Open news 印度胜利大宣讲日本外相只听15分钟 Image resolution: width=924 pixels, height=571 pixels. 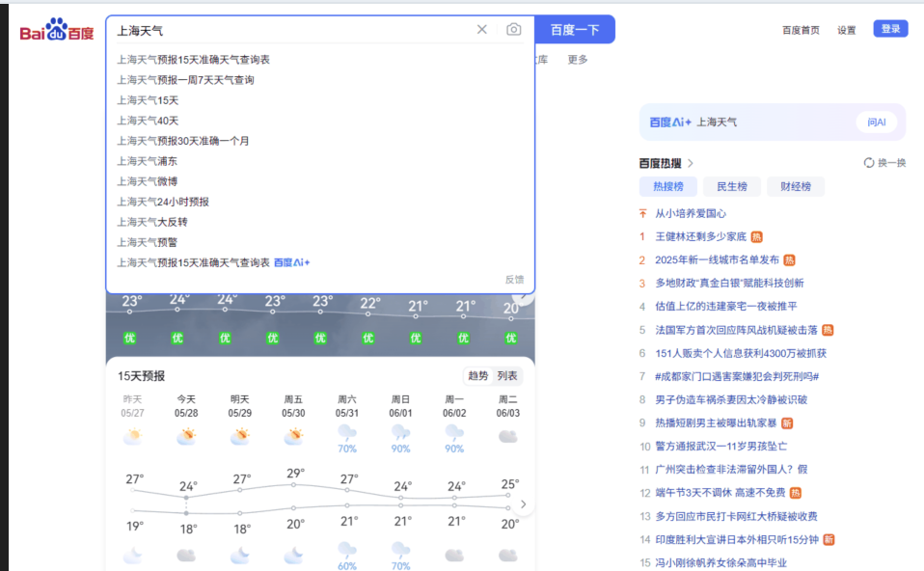(737, 540)
